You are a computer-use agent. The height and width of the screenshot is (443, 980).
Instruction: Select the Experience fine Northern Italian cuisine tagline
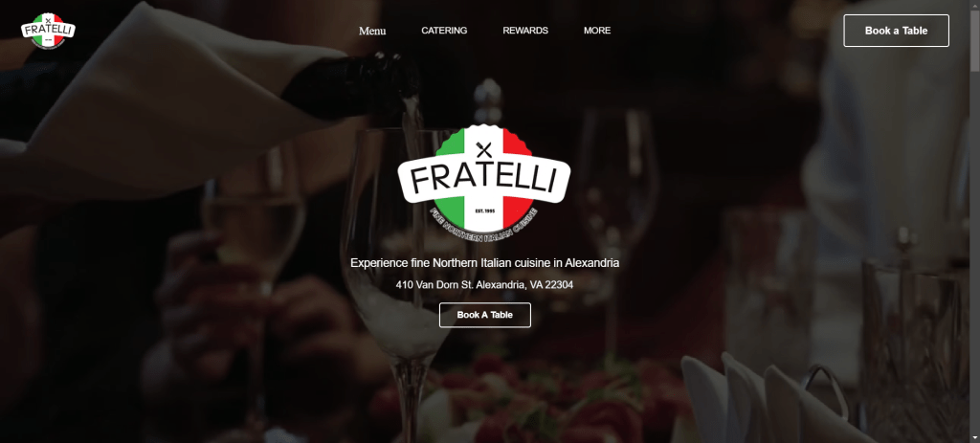pos(484,263)
